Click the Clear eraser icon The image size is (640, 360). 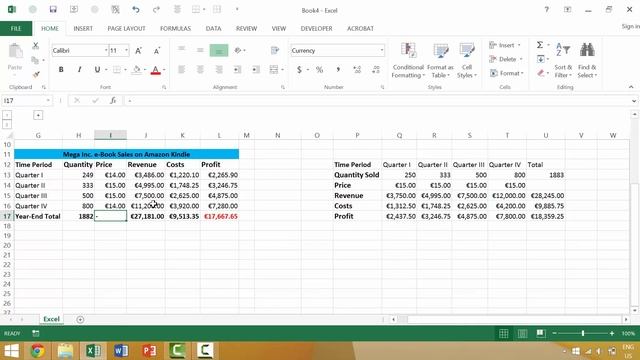(540, 73)
